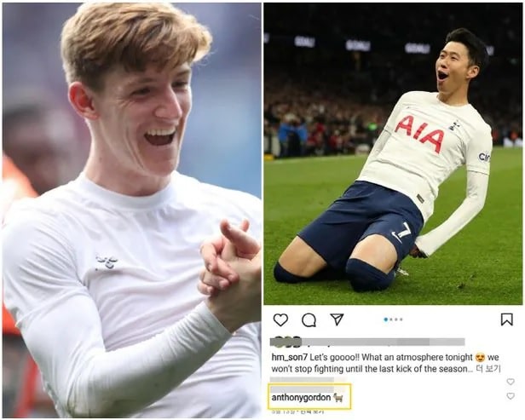The height and width of the screenshot is (420, 525).
Task: Open the hm_son7 profile link
Action: pyautogui.click(x=289, y=358)
